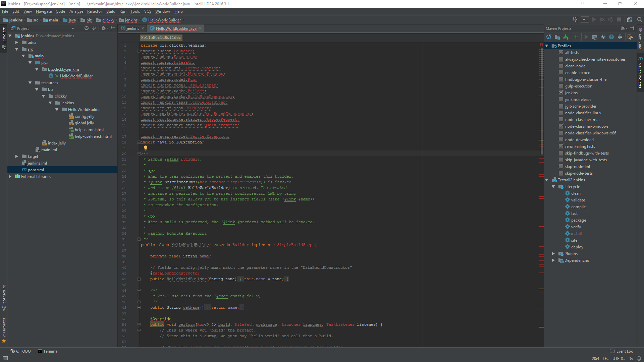This screenshot has width=644, height=362.
Task: Open Favorites side tool window
Action: coord(4,330)
